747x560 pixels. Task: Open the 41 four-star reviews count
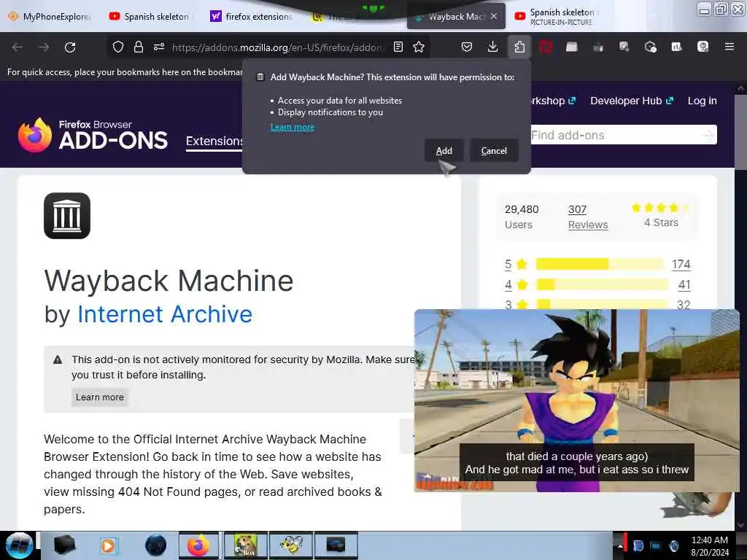[x=684, y=285]
